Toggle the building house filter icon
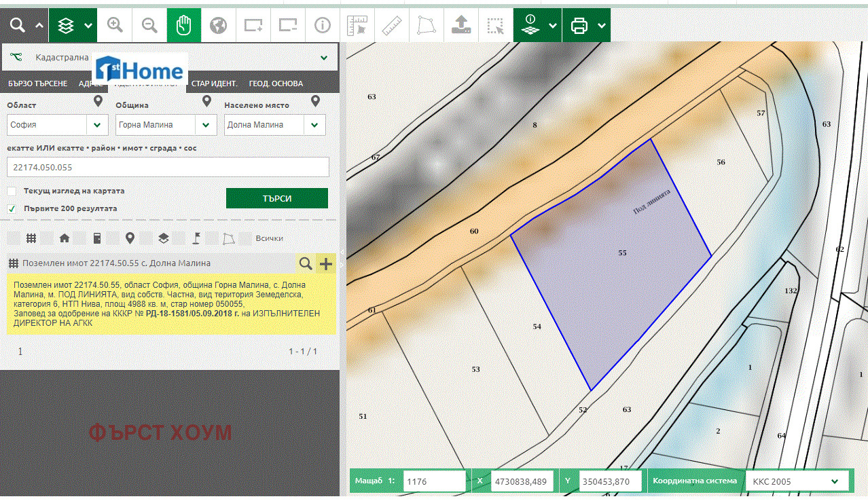Image resolution: width=868 pixels, height=501 pixels. point(65,238)
